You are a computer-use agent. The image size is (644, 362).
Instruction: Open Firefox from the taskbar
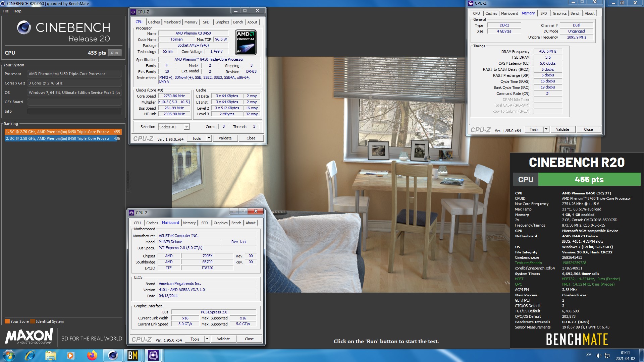tap(92, 355)
